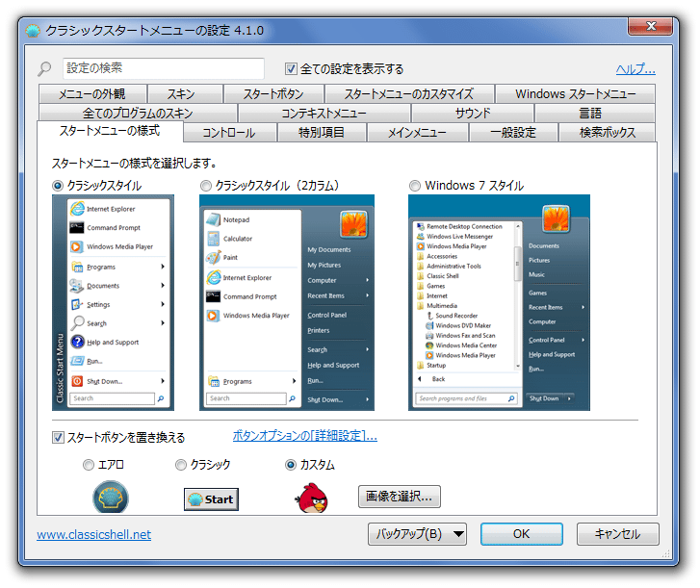Click the Command Prompt icon in the classic style preview
Screen dimensions: 700x588
tap(77, 227)
